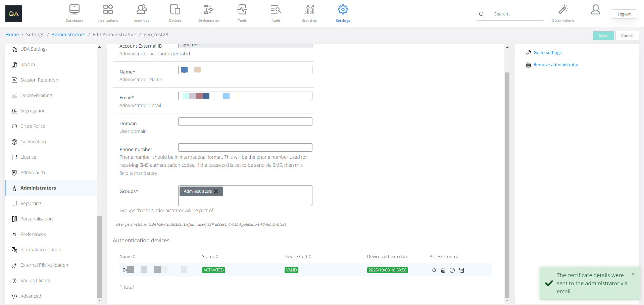Remove the Administrators group tag
644x305 pixels.
(x=216, y=191)
